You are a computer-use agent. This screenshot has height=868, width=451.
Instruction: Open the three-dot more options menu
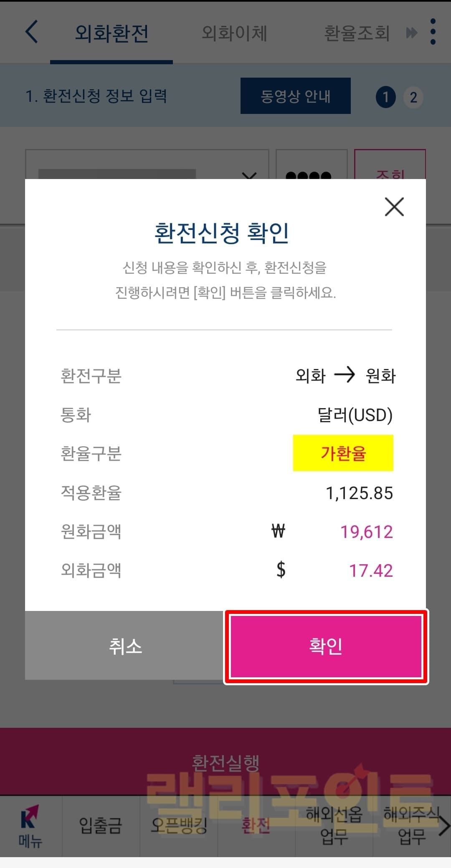tap(433, 32)
